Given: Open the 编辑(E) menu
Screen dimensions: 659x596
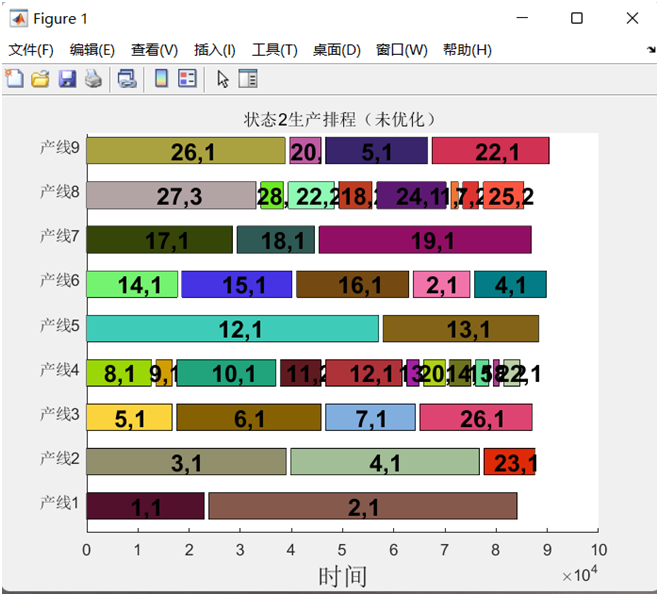Looking at the screenshot, I should pyautogui.click(x=92, y=50).
